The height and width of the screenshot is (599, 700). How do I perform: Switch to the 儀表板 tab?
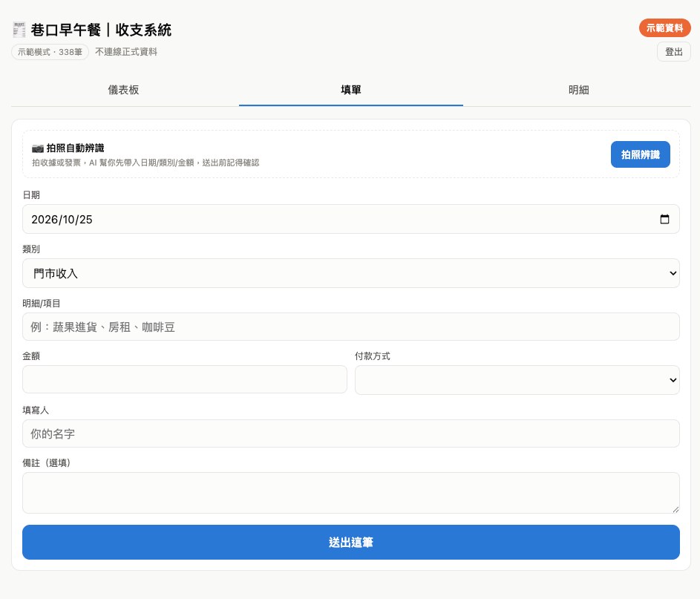(x=124, y=90)
